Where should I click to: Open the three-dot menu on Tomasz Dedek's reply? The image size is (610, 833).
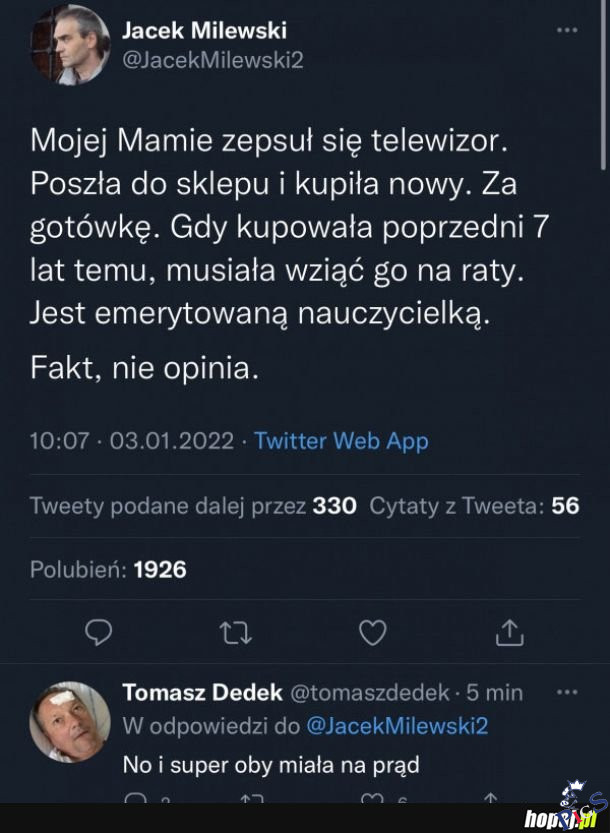(567, 691)
